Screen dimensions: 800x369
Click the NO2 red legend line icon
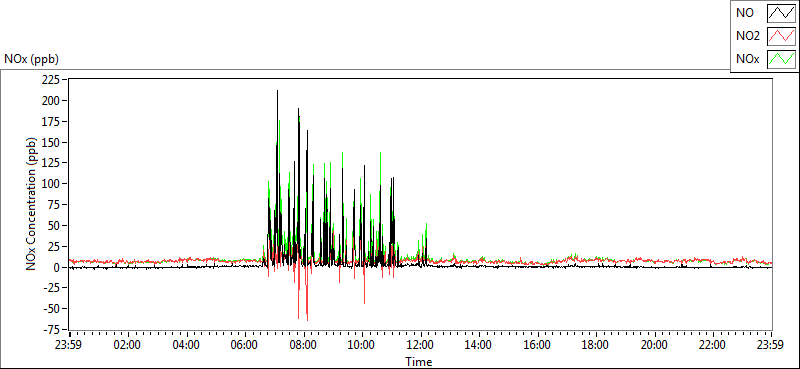pos(781,36)
